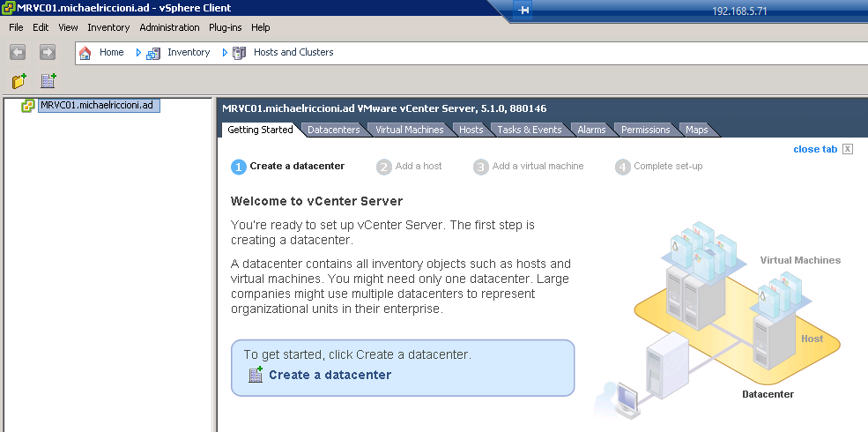The width and height of the screenshot is (868, 432).
Task: Click the step 1 circle icon
Action: (239, 167)
